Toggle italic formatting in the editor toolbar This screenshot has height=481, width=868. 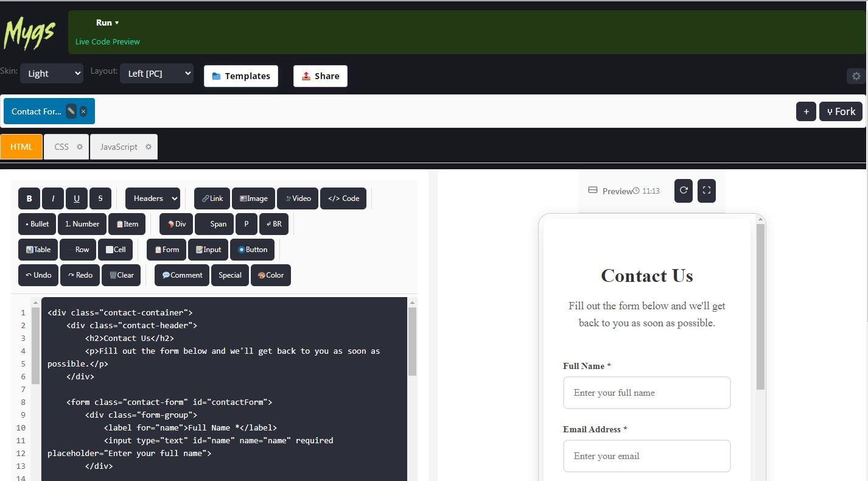(x=53, y=198)
